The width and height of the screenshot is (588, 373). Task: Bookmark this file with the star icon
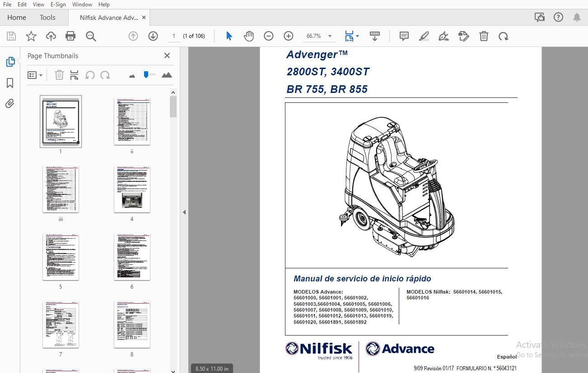pyautogui.click(x=31, y=36)
